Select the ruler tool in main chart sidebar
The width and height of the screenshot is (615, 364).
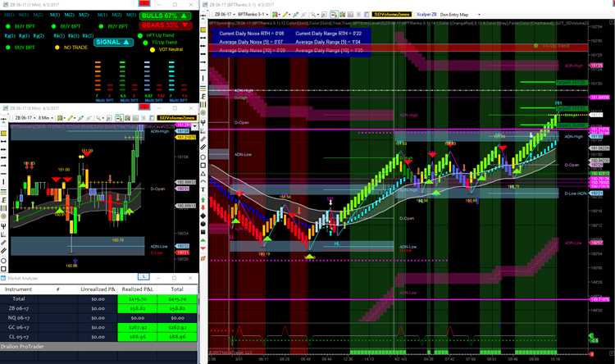coord(203,30)
